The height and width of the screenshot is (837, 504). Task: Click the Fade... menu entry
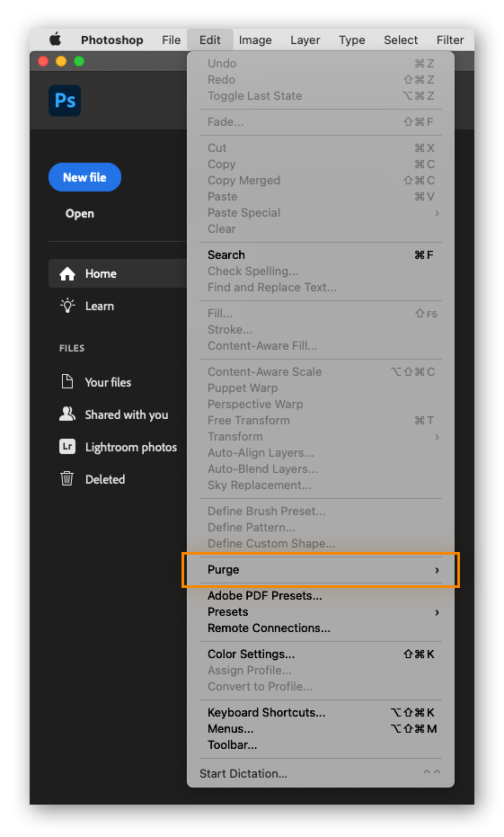click(x=321, y=121)
